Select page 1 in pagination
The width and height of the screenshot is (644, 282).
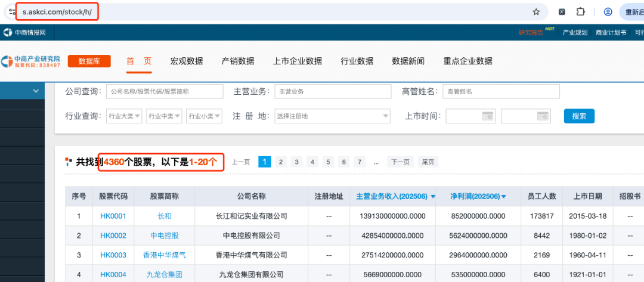(265, 162)
